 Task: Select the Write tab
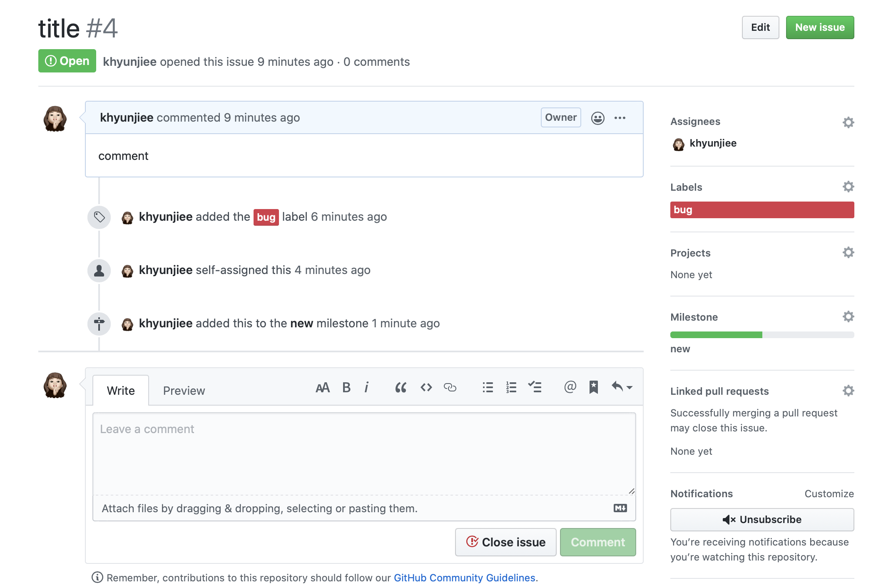pos(121,391)
